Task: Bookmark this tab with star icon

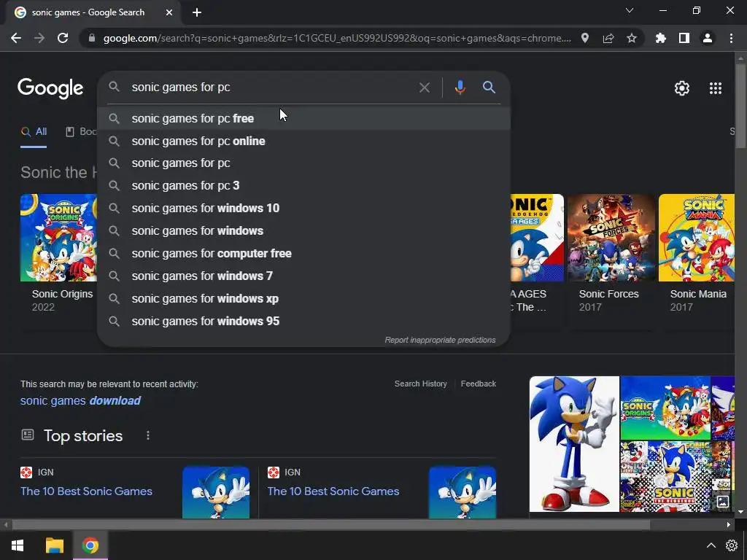Action: point(632,38)
